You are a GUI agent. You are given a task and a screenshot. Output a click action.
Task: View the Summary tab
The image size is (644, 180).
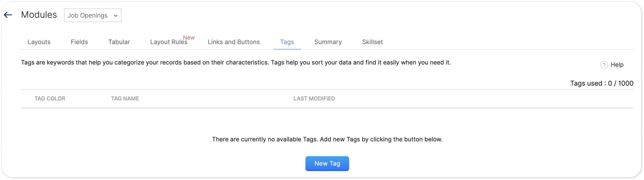[x=328, y=42]
